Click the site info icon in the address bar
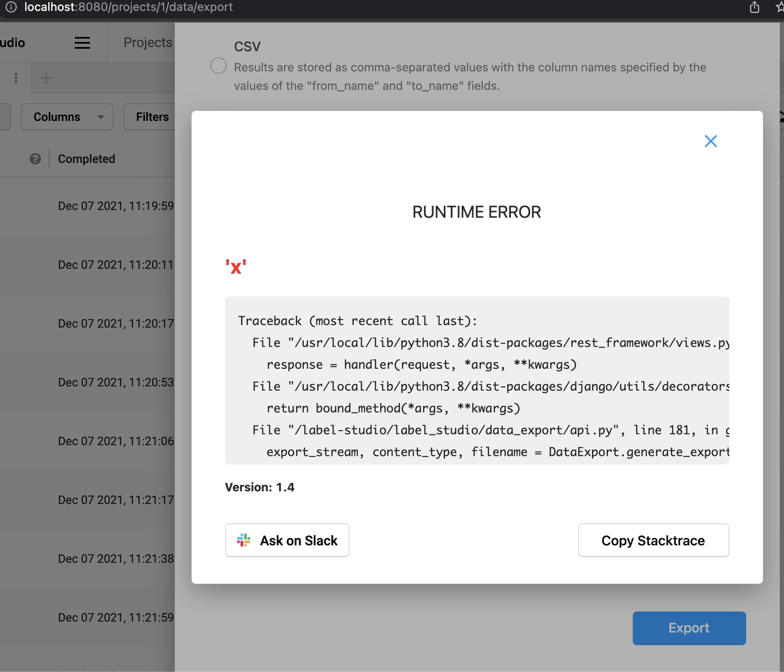784x672 pixels. (11, 7)
